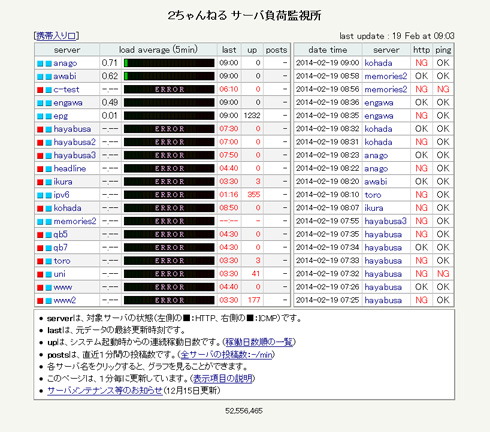Screen dimensions: 490x432
Task: Open the 表示項目の説明 explanation link
Action: 223,378
